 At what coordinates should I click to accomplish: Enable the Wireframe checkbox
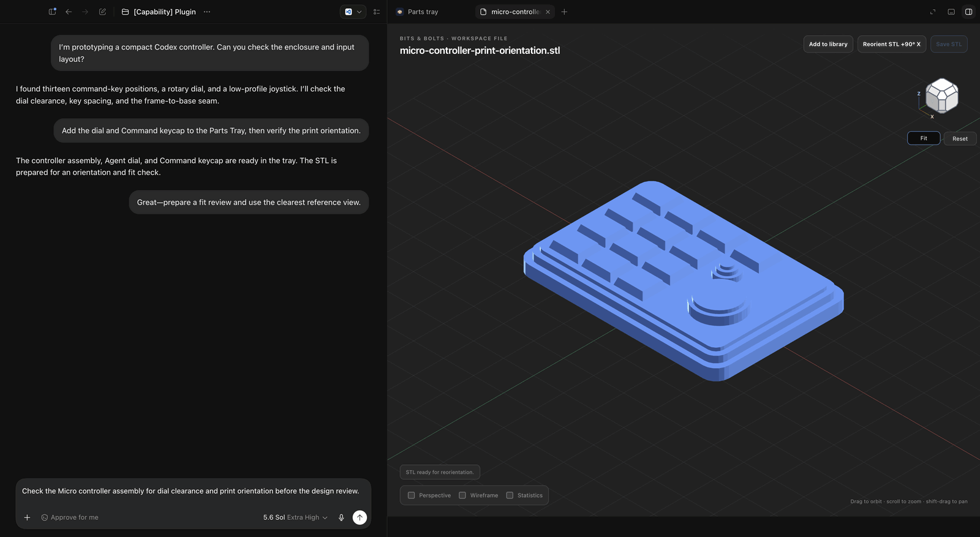click(462, 495)
